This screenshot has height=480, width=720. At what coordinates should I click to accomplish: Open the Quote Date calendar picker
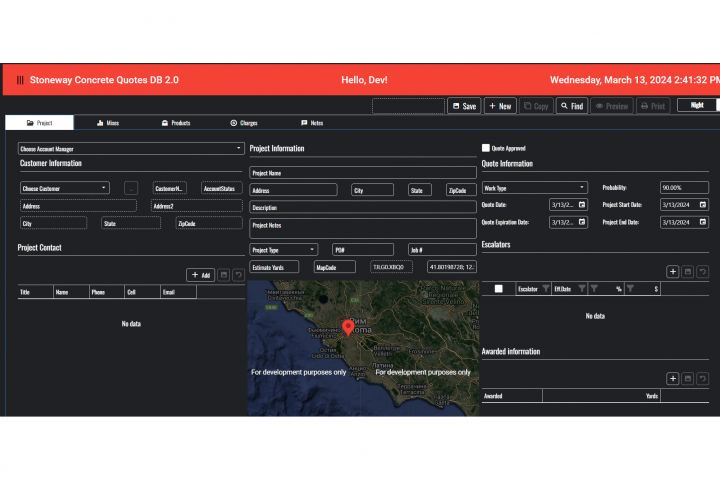(x=582, y=204)
